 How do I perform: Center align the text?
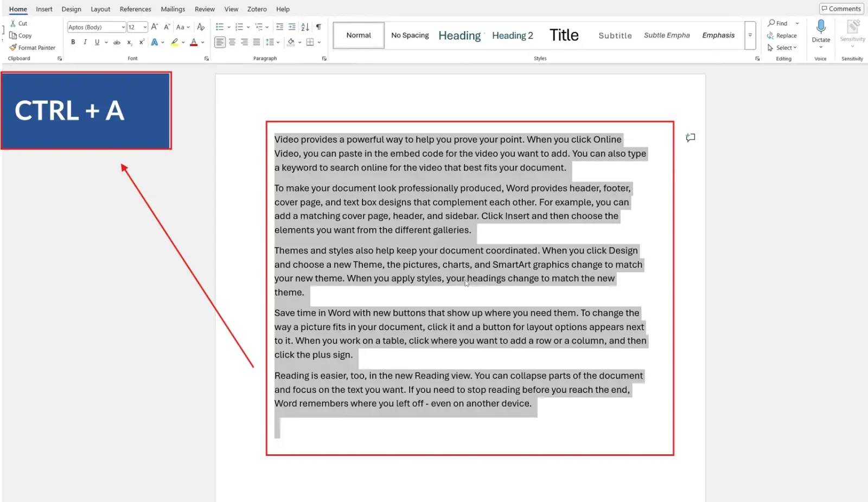(x=232, y=42)
